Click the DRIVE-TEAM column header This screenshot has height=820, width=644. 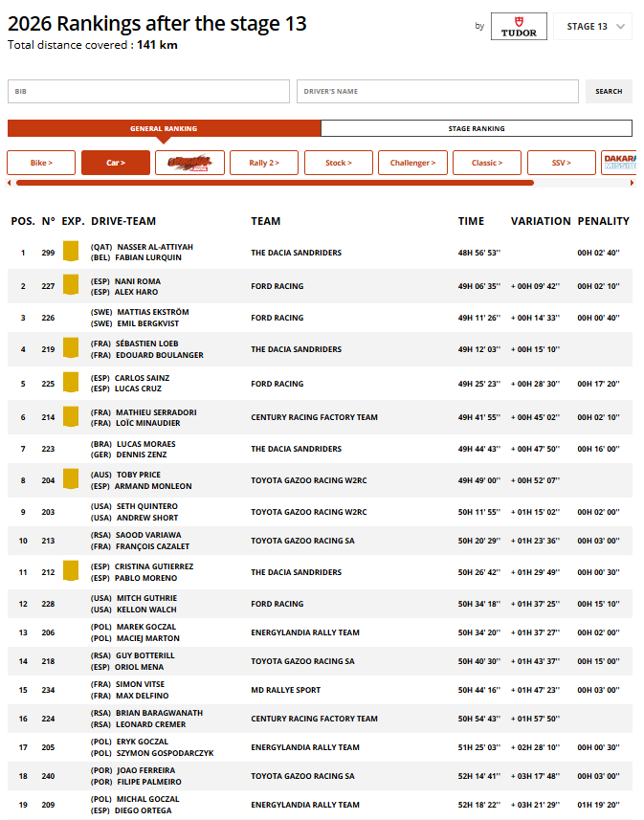point(123,221)
